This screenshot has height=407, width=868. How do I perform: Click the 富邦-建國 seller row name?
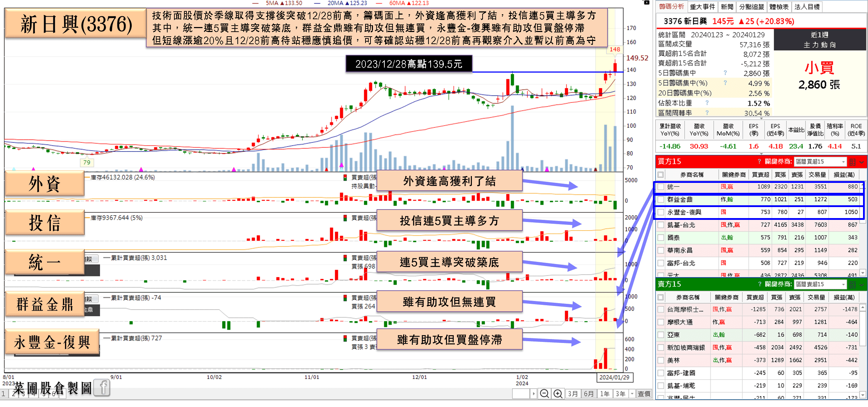tap(681, 373)
